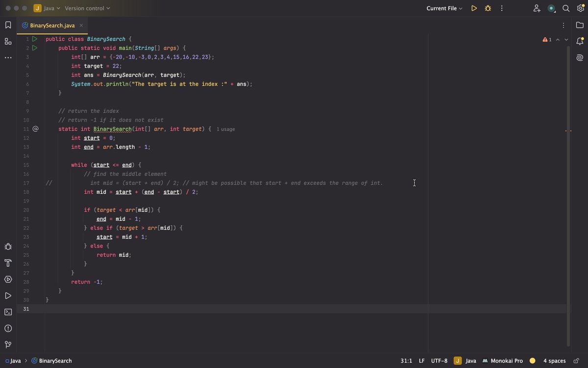Click the 'public class BinarySearch' declaration

(x=89, y=39)
